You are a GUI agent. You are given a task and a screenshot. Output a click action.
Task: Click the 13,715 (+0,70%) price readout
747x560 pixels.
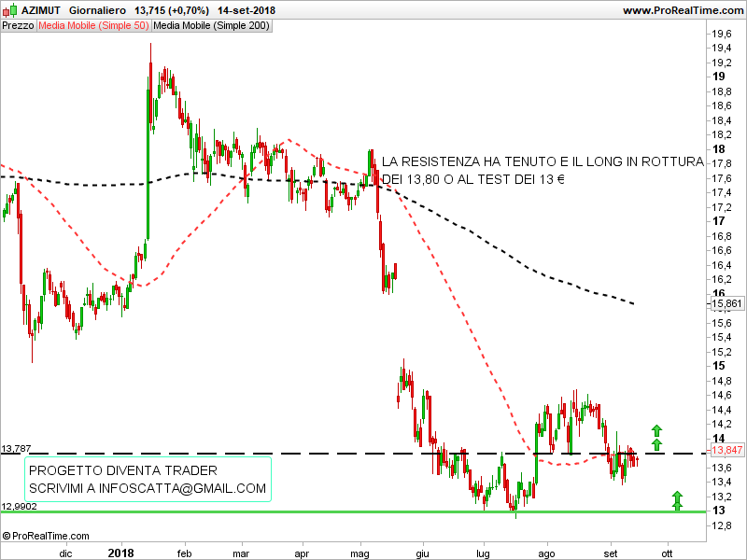tap(172, 10)
